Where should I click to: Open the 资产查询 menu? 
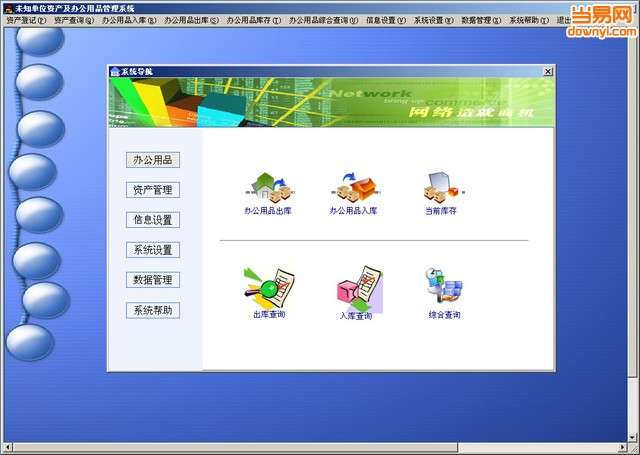click(x=74, y=20)
